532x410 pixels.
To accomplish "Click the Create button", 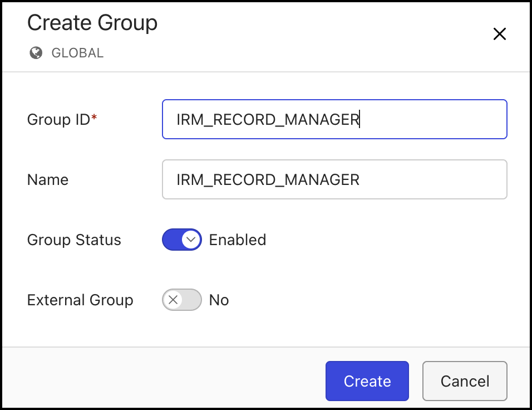I will coord(367,381).
